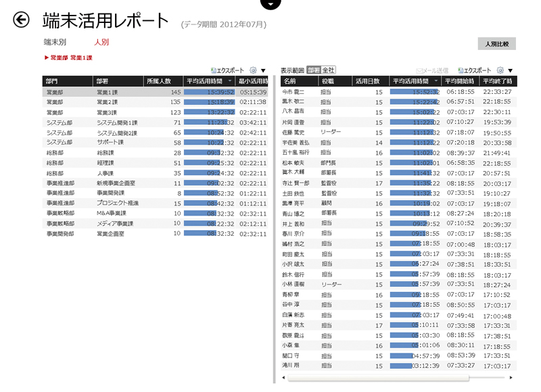
Task: Sort person table by 名前 header
Action: coord(299,81)
